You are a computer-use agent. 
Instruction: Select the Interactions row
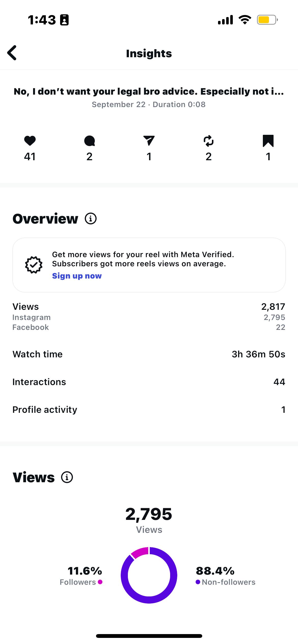tap(149, 382)
